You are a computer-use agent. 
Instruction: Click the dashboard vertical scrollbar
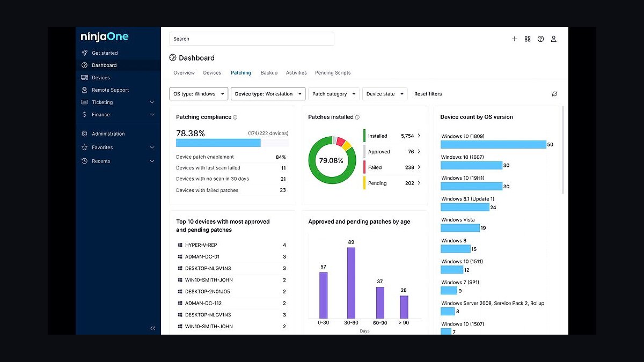pos(563,150)
